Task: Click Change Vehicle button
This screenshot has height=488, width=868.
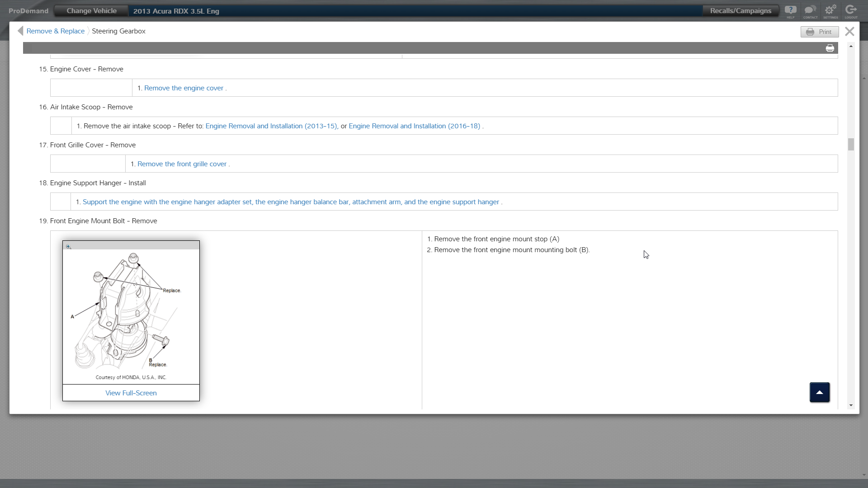Action: click(91, 11)
